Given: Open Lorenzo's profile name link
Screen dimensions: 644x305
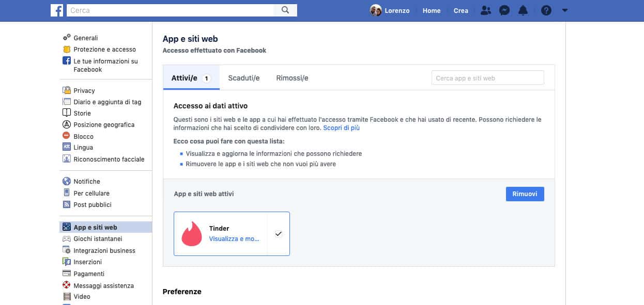Looking at the screenshot, I should tap(398, 10).
